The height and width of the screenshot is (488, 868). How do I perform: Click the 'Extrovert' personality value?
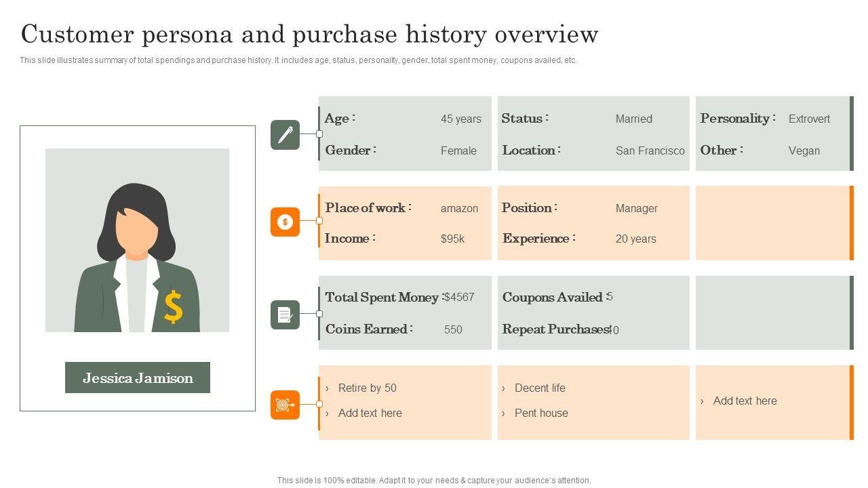coord(809,119)
